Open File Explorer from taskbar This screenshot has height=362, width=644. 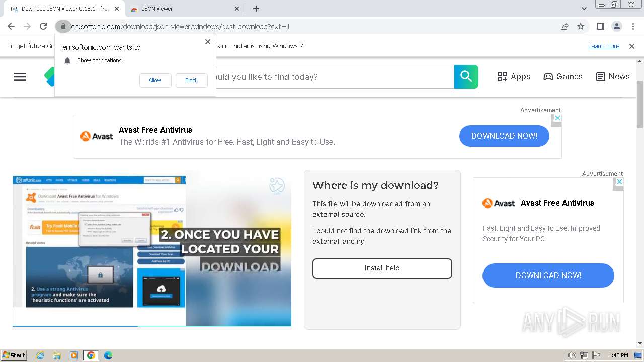click(57, 355)
